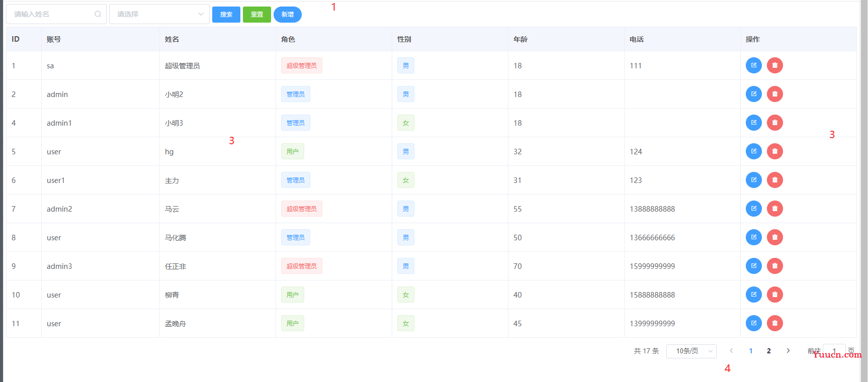Delete the row for account admin1
Image resolution: width=868 pixels, height=382 pixels.
click(774, 123)
